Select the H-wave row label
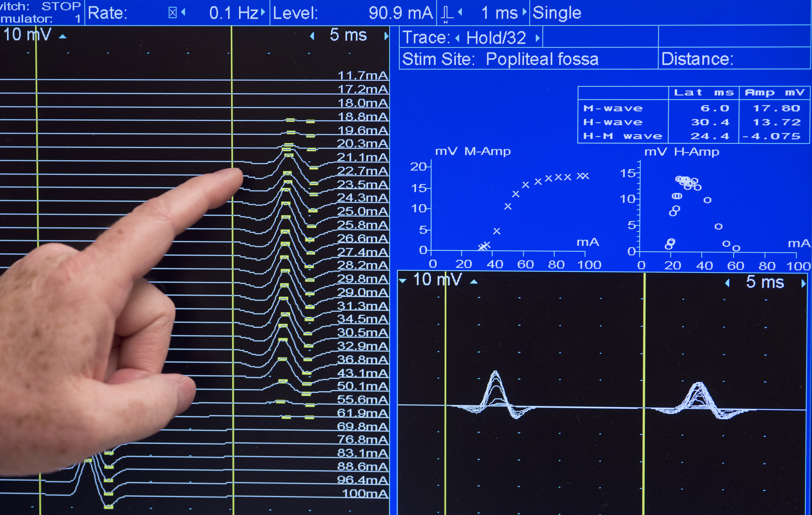 pyautogui.click(x=613, y=122)
